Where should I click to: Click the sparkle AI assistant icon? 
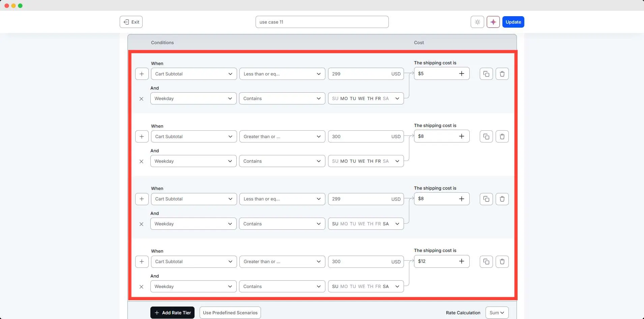tap(493, 22)
